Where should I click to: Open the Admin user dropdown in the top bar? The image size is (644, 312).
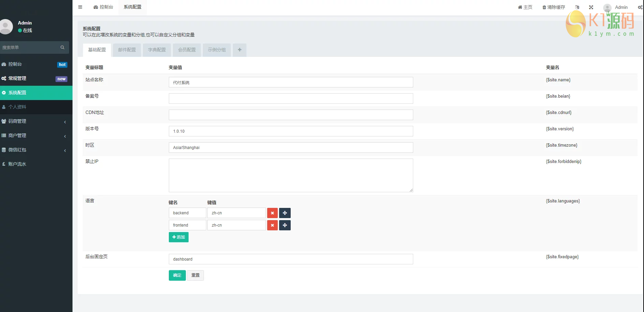tap(616, 7)
